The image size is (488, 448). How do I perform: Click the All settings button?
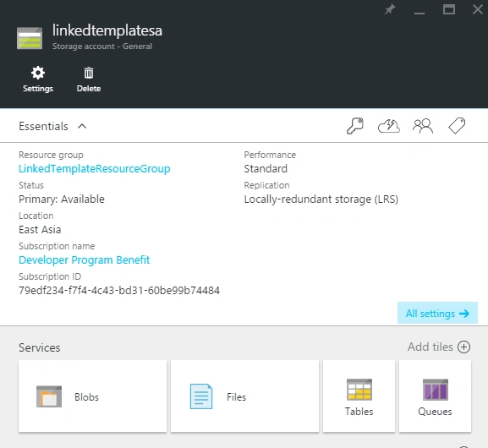pyautogui.click(x=437, y=313)
